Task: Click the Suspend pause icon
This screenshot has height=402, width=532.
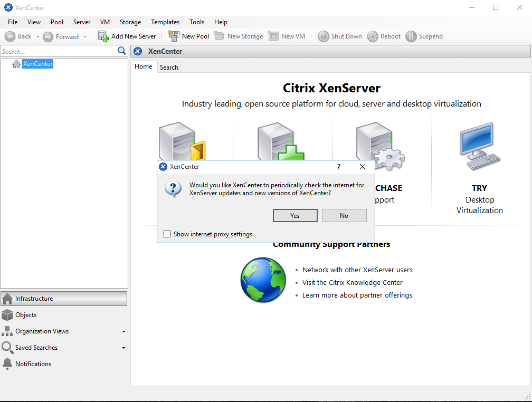Action: [x=411, y=36]
